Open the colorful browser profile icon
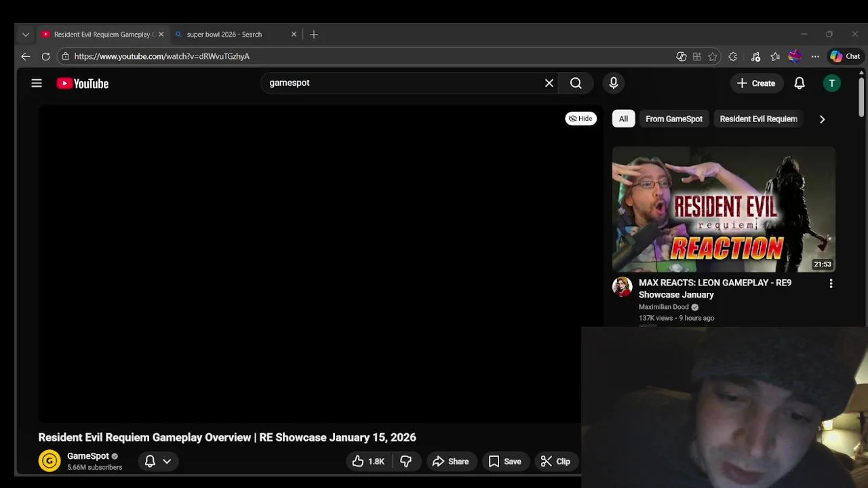The width and height of the screenshot is (868, 488). [795, 57]
